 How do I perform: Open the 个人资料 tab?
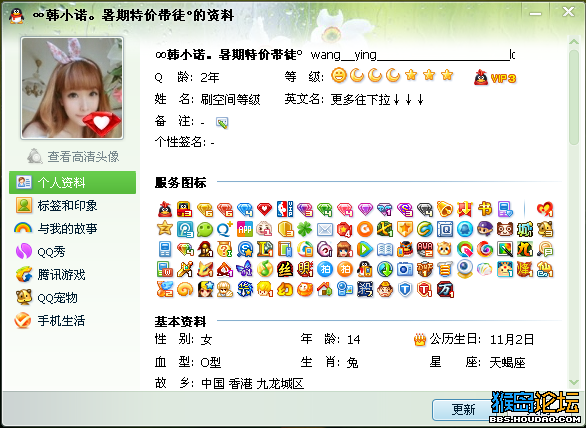click(73, 182)
